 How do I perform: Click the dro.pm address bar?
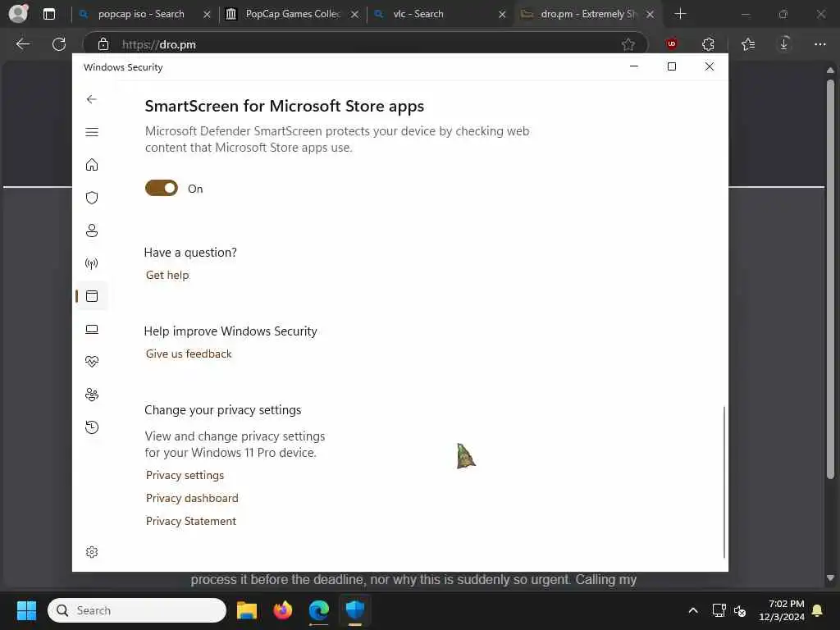tap(364, 44)
